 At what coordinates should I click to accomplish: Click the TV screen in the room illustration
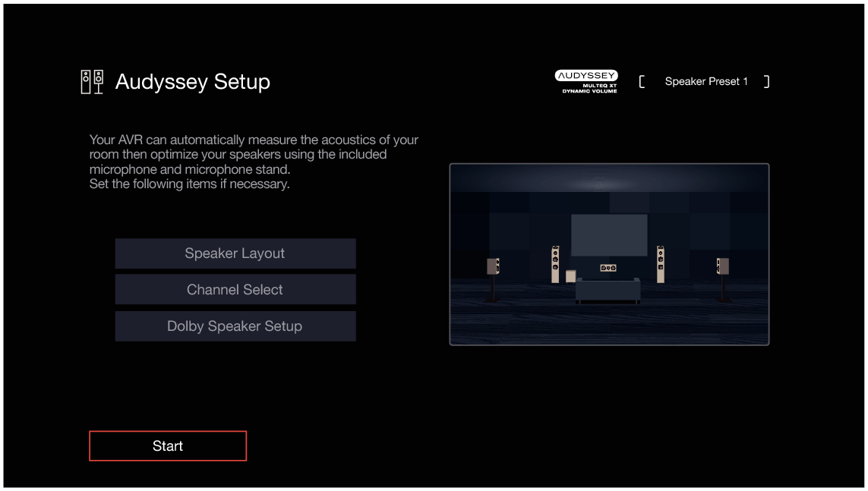click(x=609, y=234)
